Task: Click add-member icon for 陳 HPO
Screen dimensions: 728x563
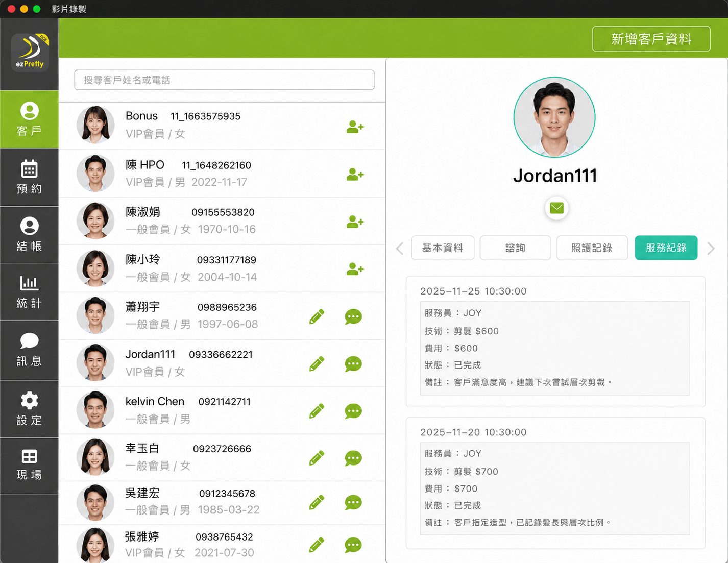Action: point(355,175)
